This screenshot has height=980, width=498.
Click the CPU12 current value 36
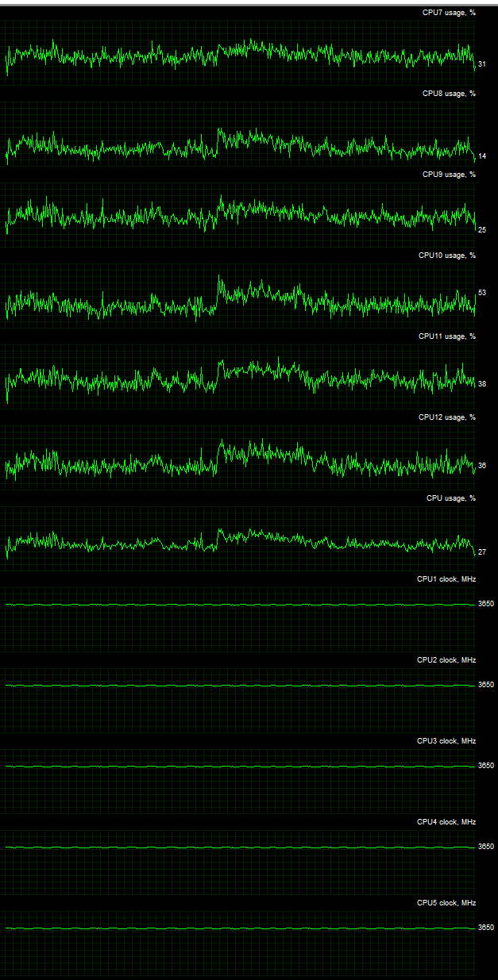click(x=482, y=466)
